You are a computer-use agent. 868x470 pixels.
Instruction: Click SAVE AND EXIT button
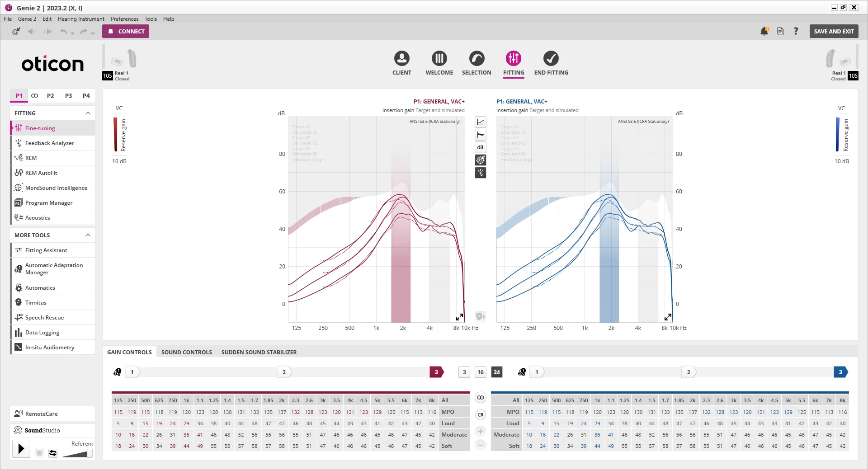834,31
